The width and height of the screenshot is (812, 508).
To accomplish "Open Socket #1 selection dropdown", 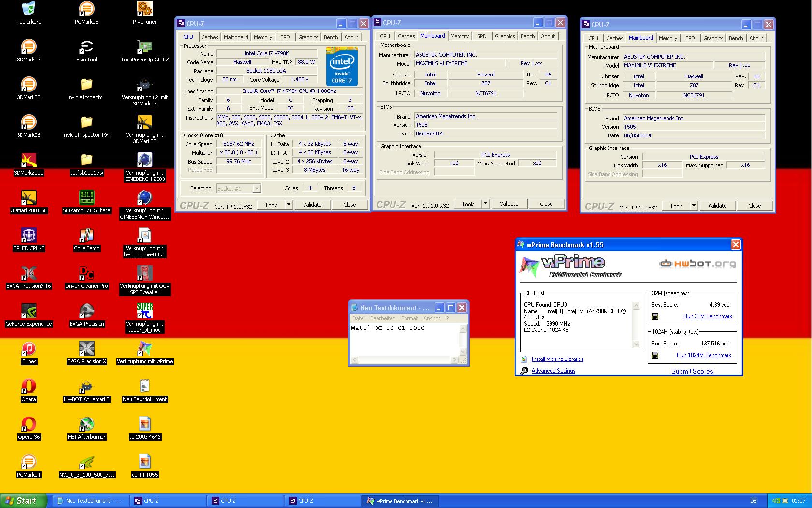I will [x=239, y=189].
